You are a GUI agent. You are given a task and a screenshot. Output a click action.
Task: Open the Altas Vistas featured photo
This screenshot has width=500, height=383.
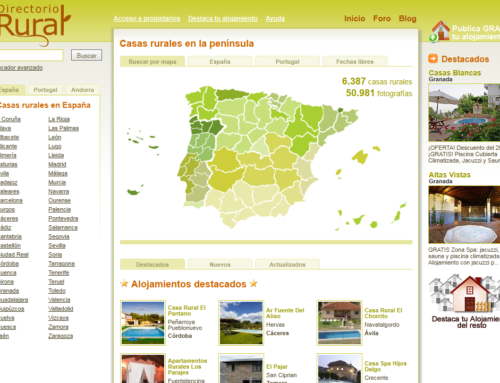coord(464,214)
